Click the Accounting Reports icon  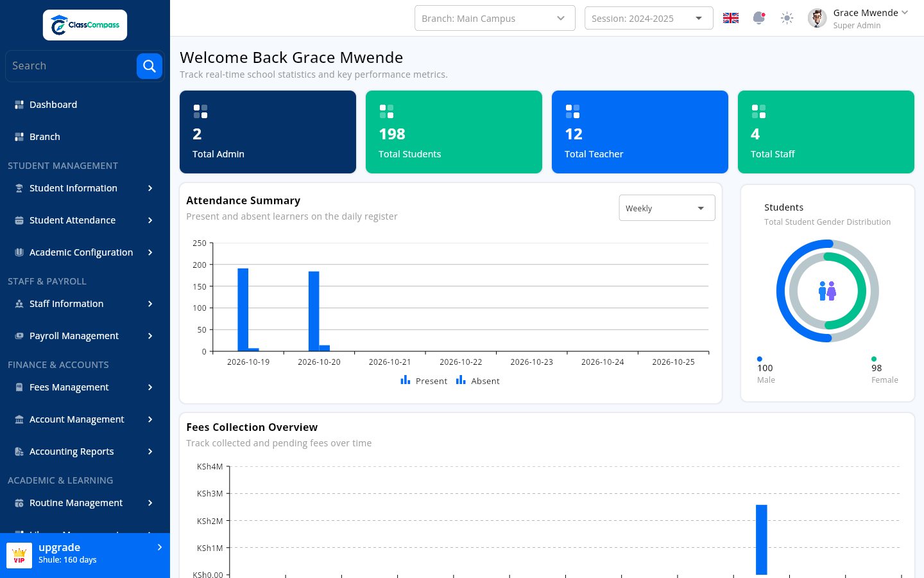[19, 451]
